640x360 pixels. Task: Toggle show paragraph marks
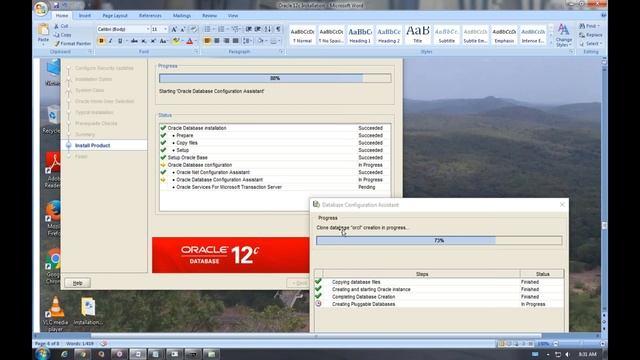click(278, 29)
